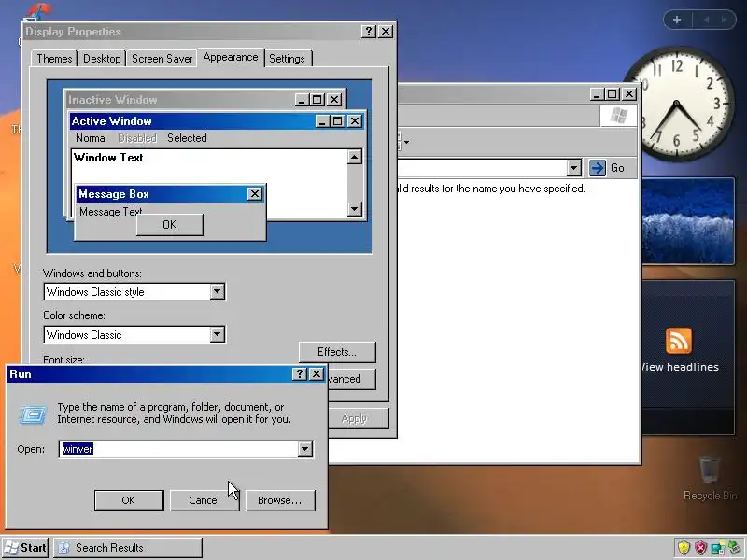Click the small toolbar dropdown arrow in Search Results
The height and width of the screenshot is (560, 747).
point(406,142)
